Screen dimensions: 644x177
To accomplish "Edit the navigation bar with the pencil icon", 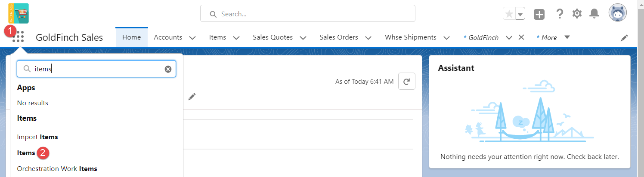I will (x=624, y=38).
